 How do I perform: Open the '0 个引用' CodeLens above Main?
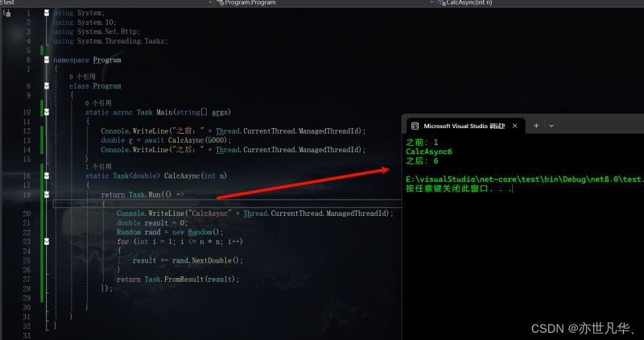click(x=97, y=103)
